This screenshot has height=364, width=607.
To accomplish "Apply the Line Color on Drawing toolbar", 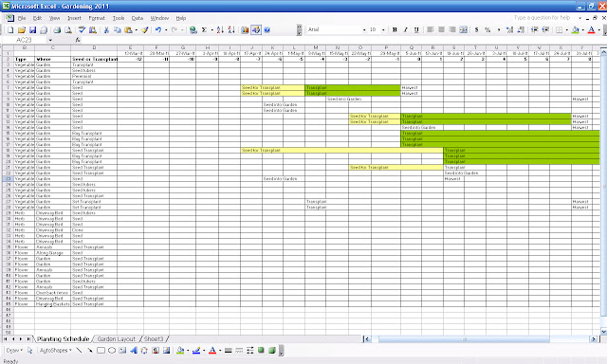I will tap(196, 351).
